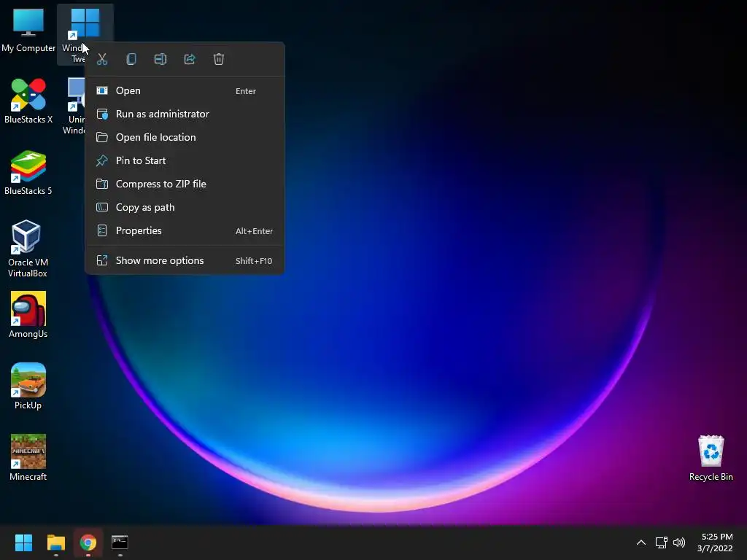
Task: Select the partly hidden Uninstall Windows shortcut
Action: (74, 106)
